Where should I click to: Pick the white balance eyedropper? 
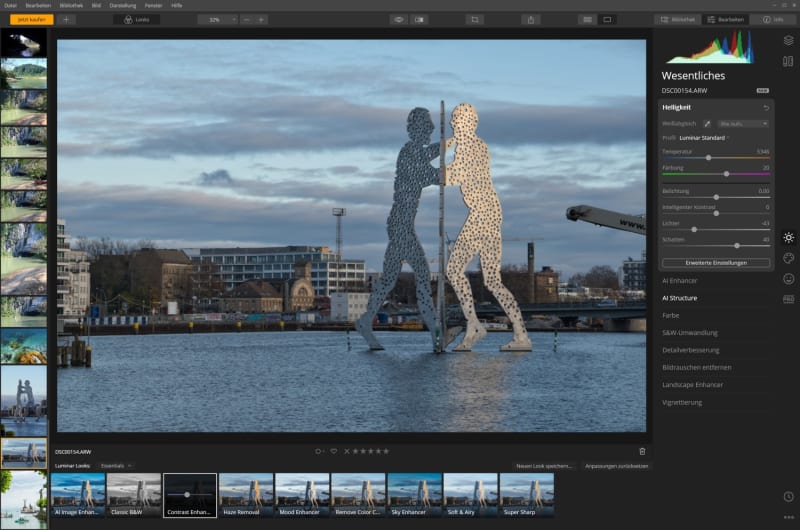coord(707,123)
